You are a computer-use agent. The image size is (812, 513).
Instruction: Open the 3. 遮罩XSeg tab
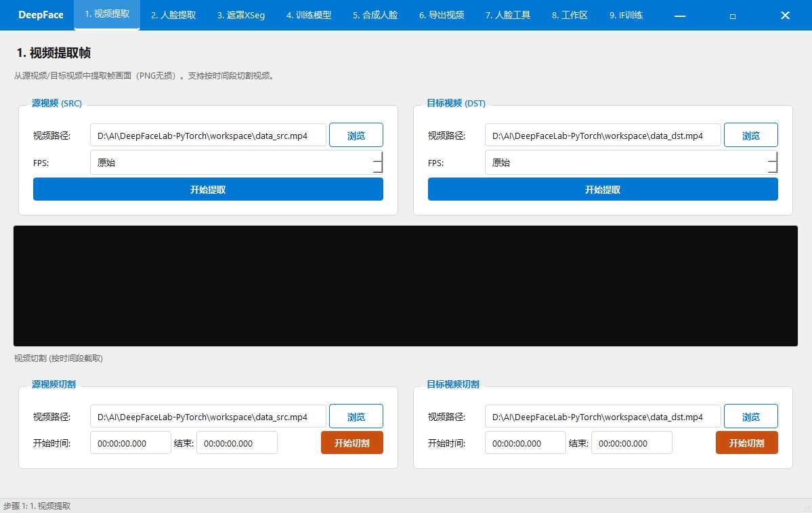[x=241, y=15]
